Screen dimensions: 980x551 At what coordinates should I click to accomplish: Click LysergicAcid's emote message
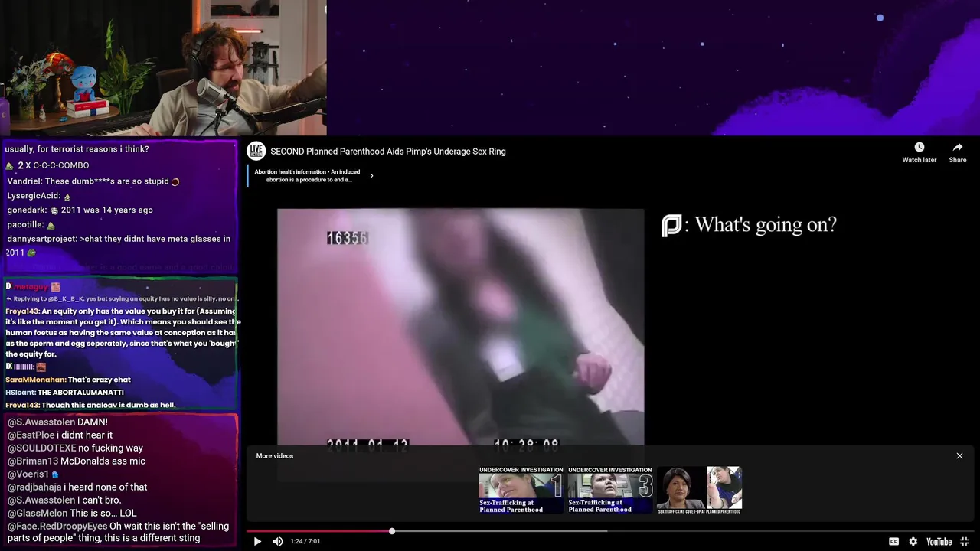point(39,196)
